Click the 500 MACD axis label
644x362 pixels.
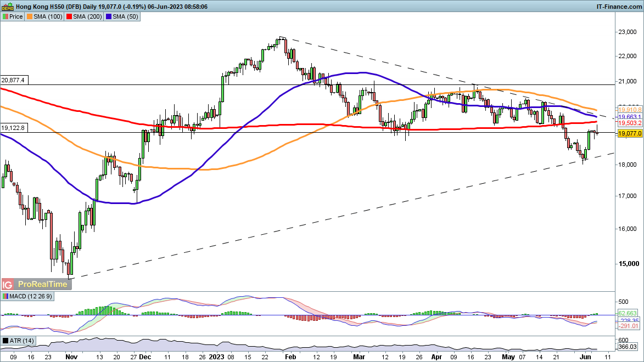(623, 302)
